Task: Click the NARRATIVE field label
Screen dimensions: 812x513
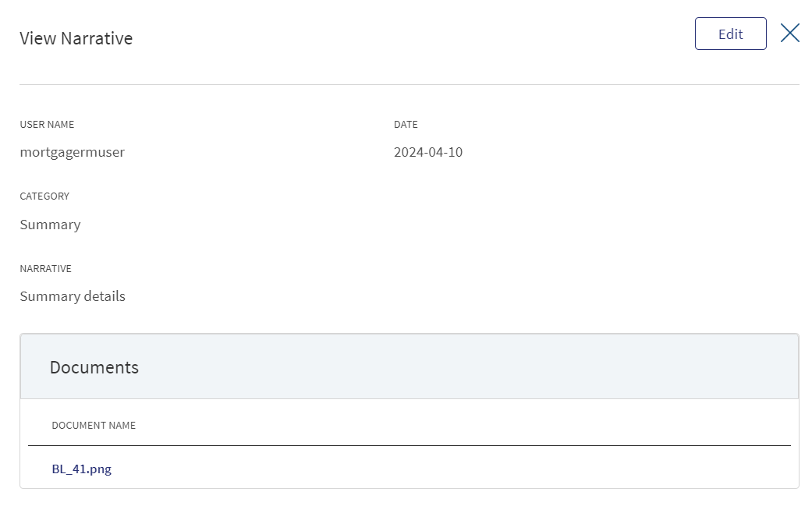Action: pyautogui.click(x=45, y=269)
